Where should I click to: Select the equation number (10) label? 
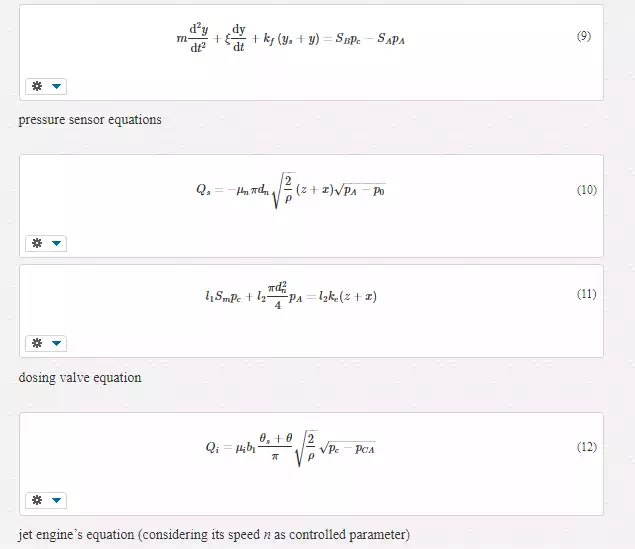(x=587, y=189)
